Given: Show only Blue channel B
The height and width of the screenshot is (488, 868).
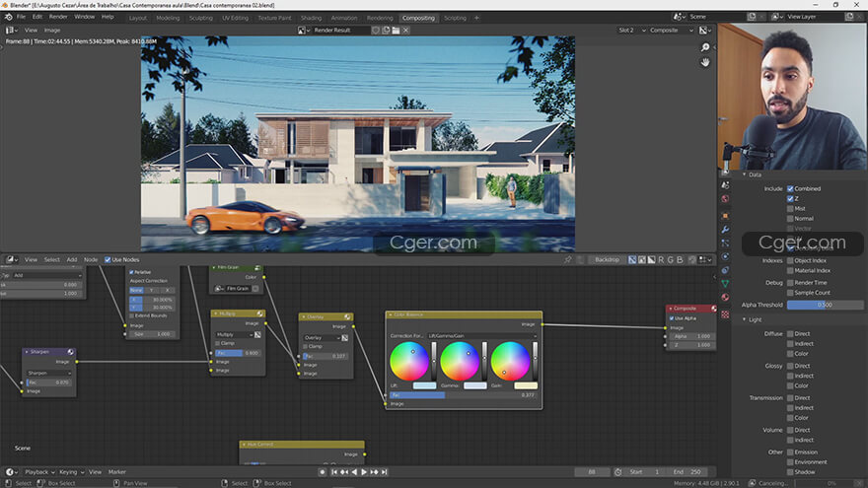Looking at the screenshot, I should [x=680, y=259].
